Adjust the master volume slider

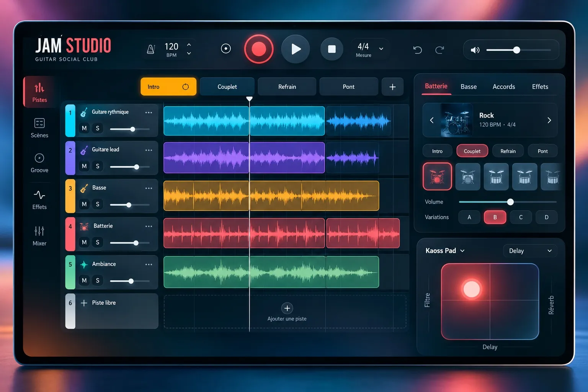click(519, 50)
